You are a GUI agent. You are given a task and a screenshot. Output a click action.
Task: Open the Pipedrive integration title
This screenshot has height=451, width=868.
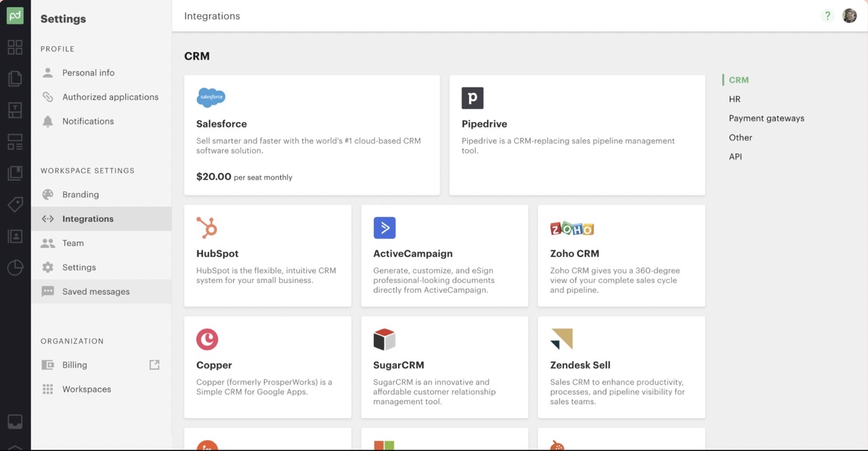tap(484, 124)
